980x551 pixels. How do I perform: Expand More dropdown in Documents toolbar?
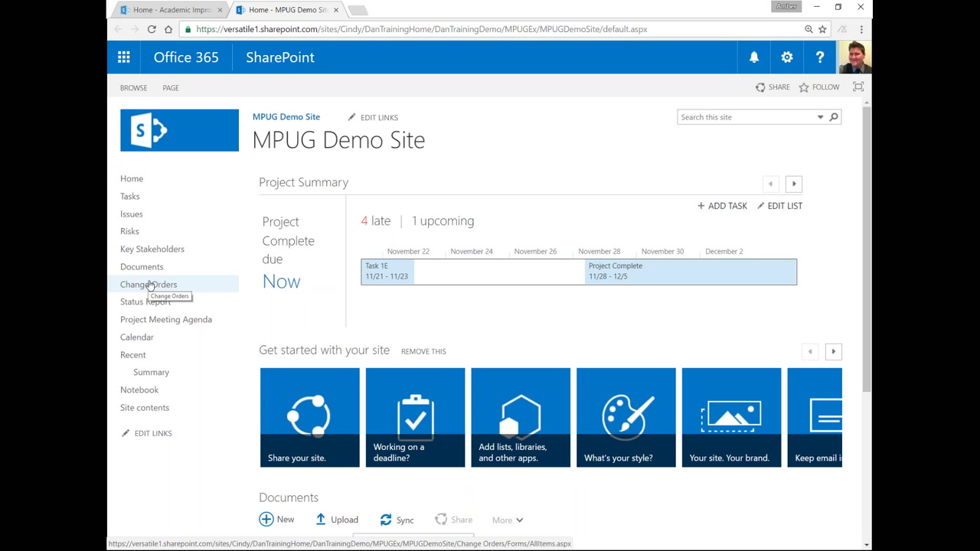[508, 520]
